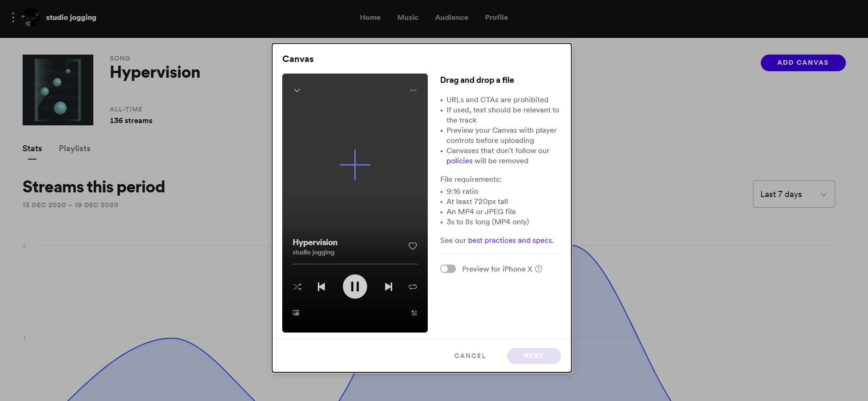Go to the Audience menu item
The image size is (868, 401).
pos(451,18)
